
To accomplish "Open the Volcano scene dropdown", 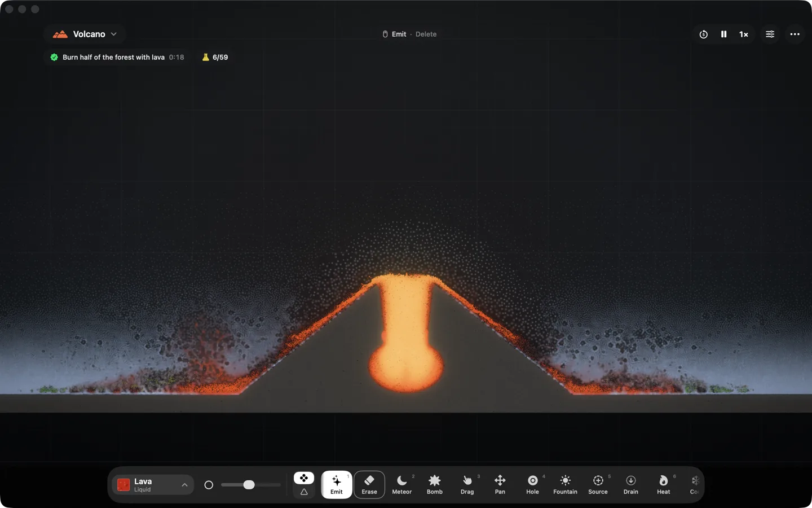I will click(x=85, y=34).
